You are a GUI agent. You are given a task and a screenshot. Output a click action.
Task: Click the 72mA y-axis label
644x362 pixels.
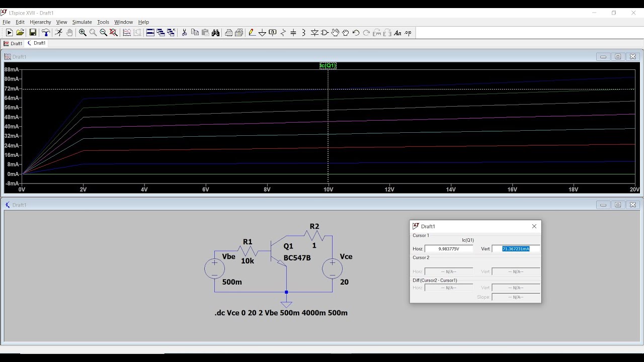12,88
